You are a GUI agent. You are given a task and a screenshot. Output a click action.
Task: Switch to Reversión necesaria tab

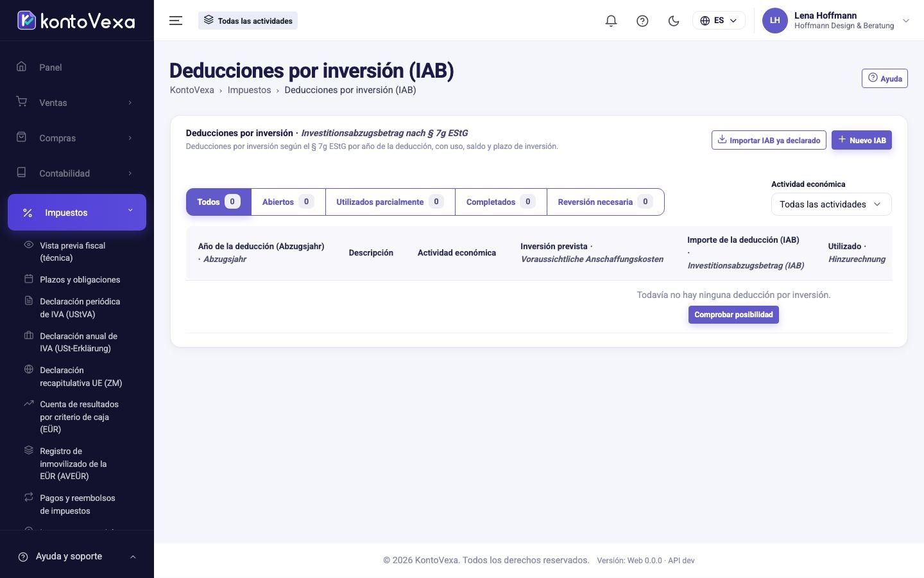tap(605, 202)
